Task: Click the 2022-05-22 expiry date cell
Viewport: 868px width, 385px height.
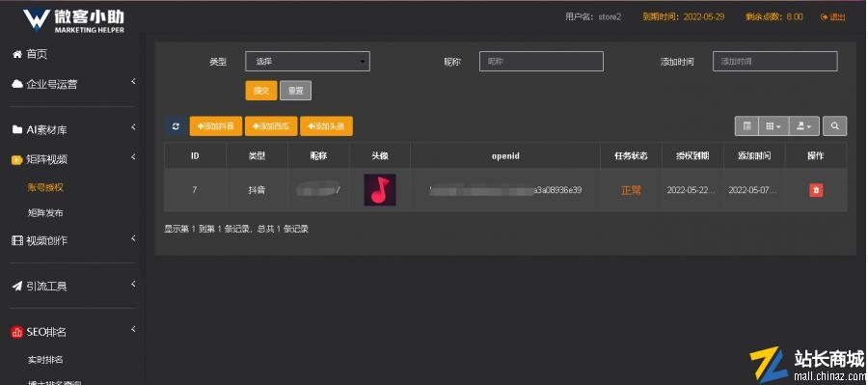Action: [x=692, y=190]
